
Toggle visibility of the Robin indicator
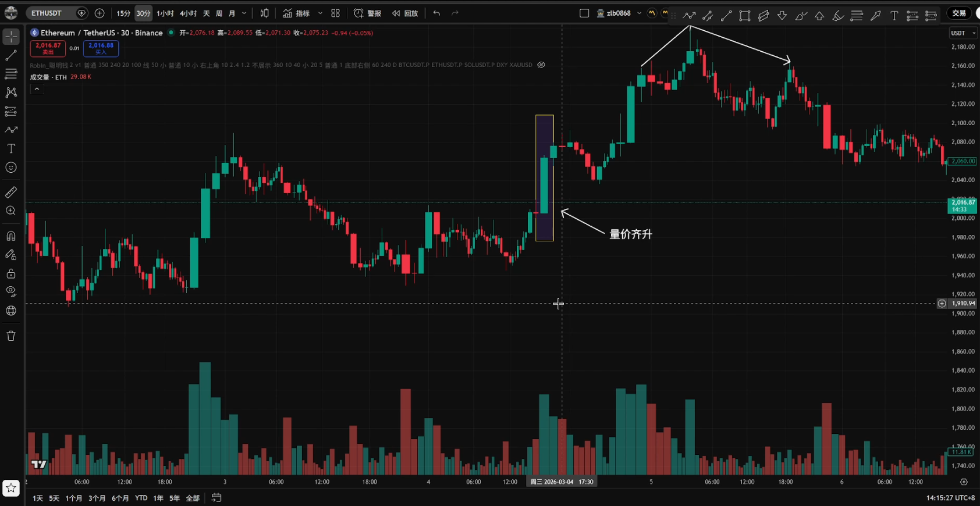541,65
